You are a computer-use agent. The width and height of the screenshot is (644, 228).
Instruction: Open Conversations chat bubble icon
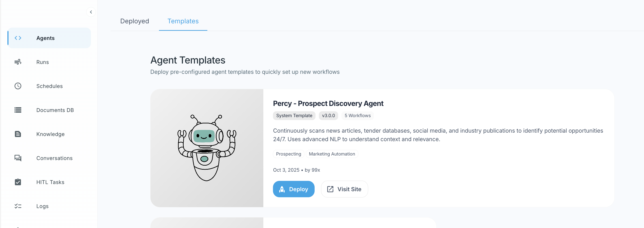[18, 158]
